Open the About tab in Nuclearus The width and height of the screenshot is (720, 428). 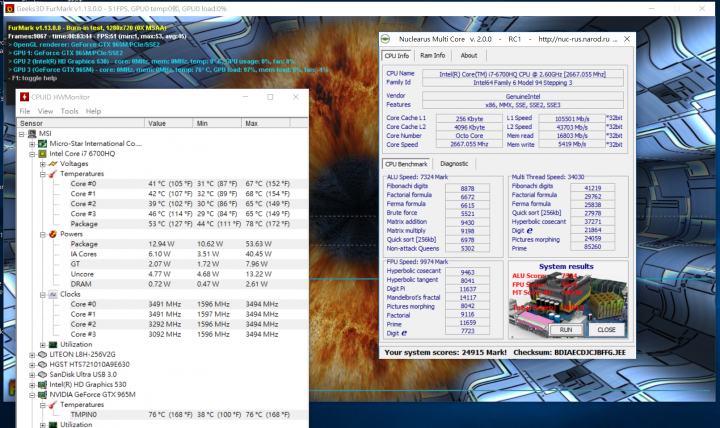pos(469,56)
